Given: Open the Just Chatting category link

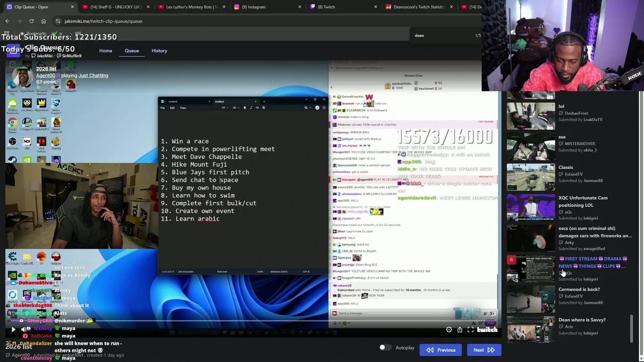Looking at the screenshot, I should [x=93, y=75].
